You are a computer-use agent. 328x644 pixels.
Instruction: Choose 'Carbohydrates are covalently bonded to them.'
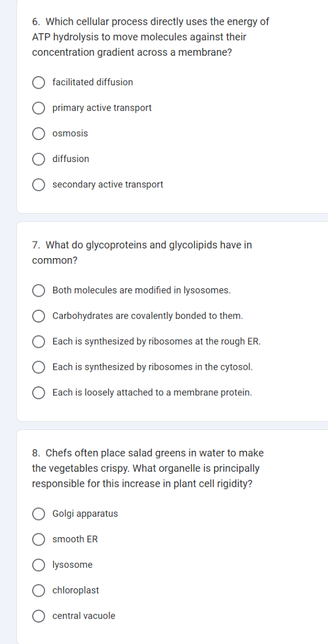(38, 316)
